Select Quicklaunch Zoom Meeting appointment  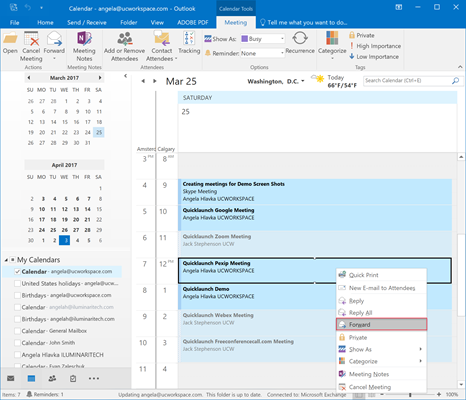pos(315,244)
